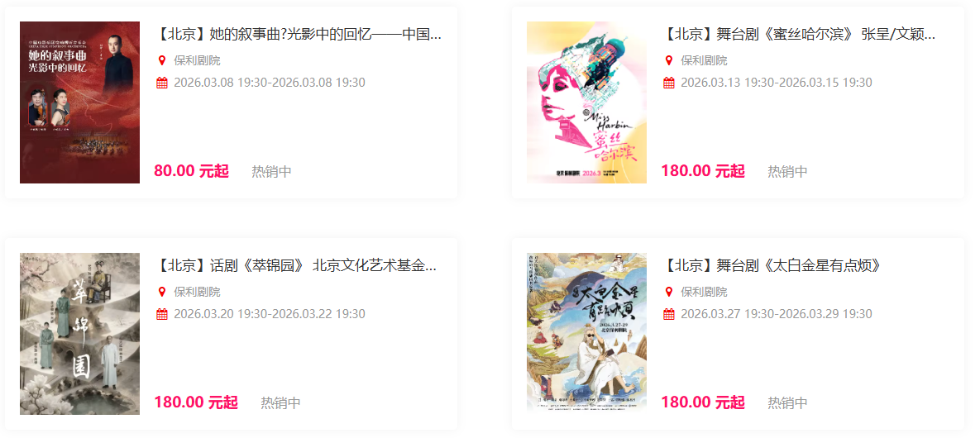
Task: Click 热销中 status on 太白金星有点烦 card
Action: point(787,403)
